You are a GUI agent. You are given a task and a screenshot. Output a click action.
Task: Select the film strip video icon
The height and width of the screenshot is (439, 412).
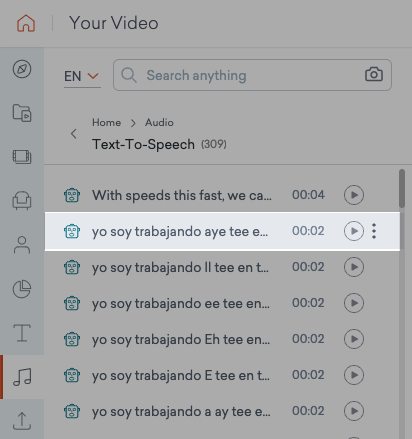22,157
